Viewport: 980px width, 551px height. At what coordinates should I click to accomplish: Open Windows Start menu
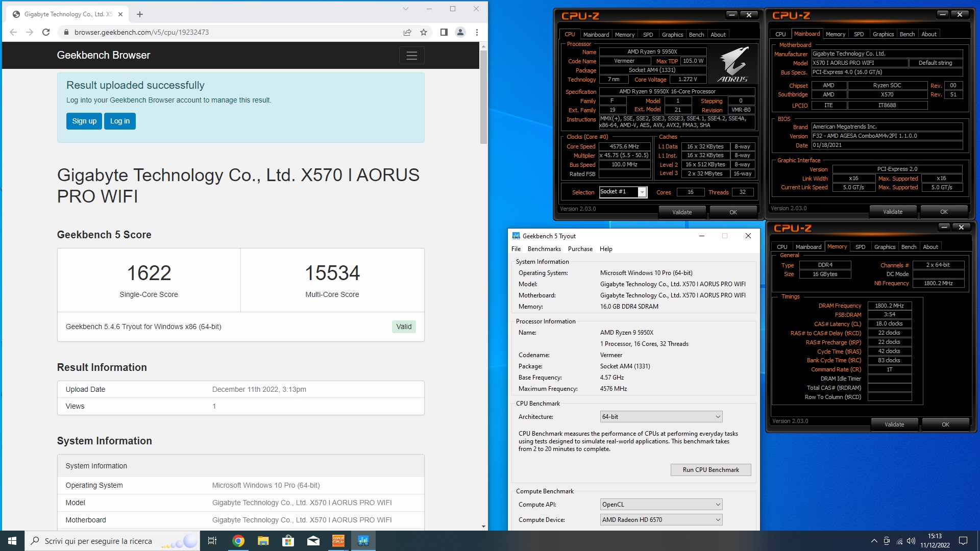pos(12,541)
